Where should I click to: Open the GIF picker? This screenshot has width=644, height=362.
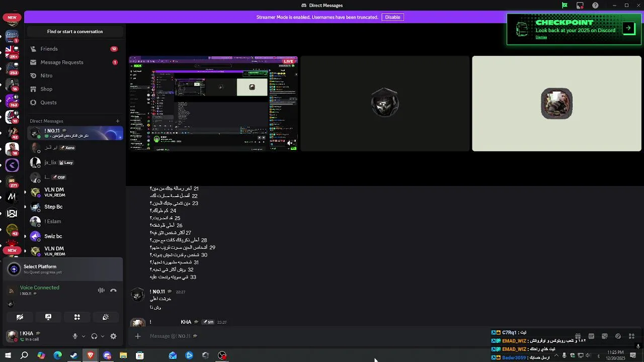click(x=591, y=336)
